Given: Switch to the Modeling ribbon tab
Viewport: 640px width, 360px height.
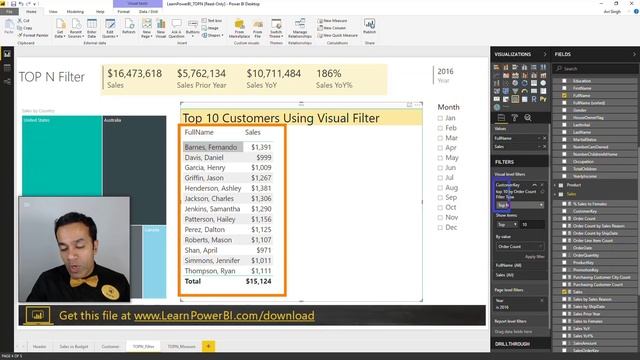Looking at the screenshot, I should [x=75, y=12].
